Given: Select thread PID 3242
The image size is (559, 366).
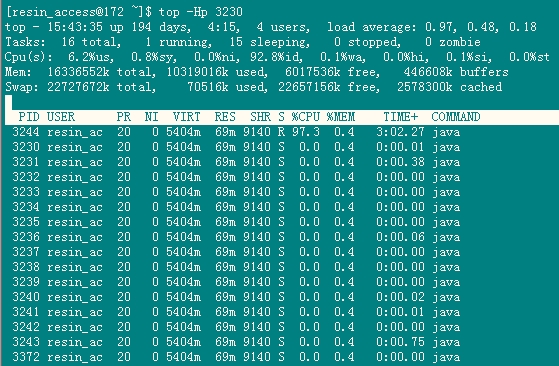Looking at the screenshot, I should 25,327.
